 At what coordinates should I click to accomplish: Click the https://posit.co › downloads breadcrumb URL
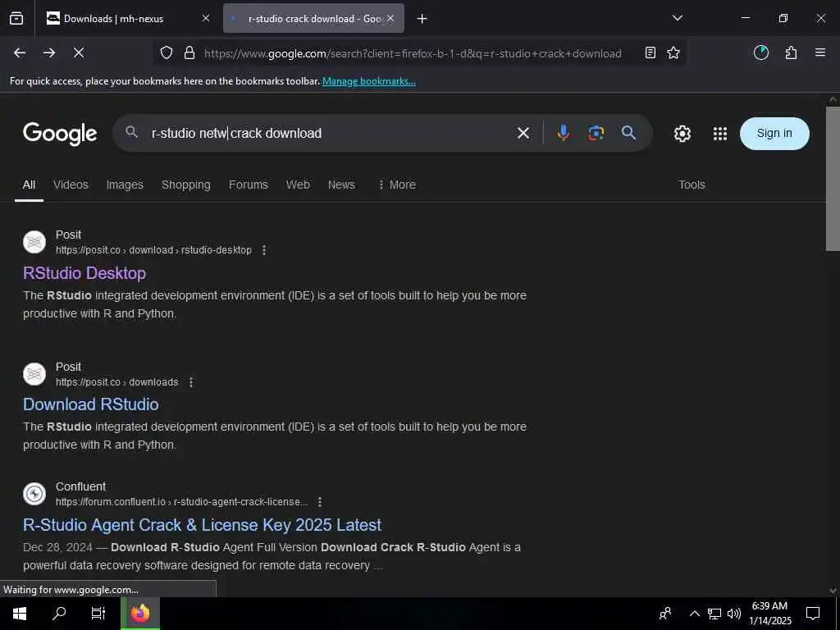pyautogui.click(x=116, y=382)
